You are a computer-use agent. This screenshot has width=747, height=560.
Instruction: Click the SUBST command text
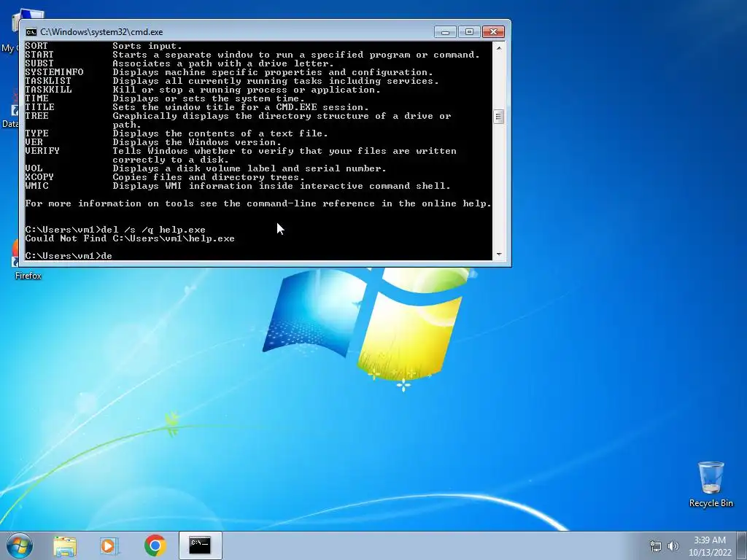pos(39,63)
